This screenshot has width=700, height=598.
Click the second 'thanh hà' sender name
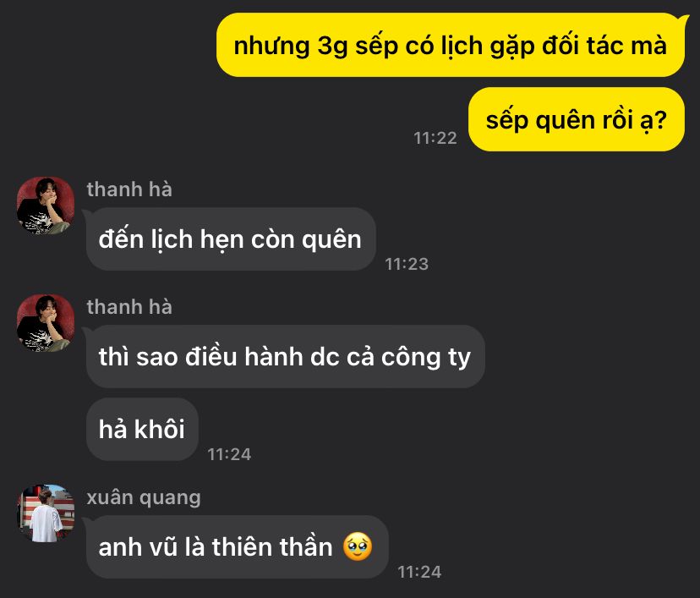(129, 307)
